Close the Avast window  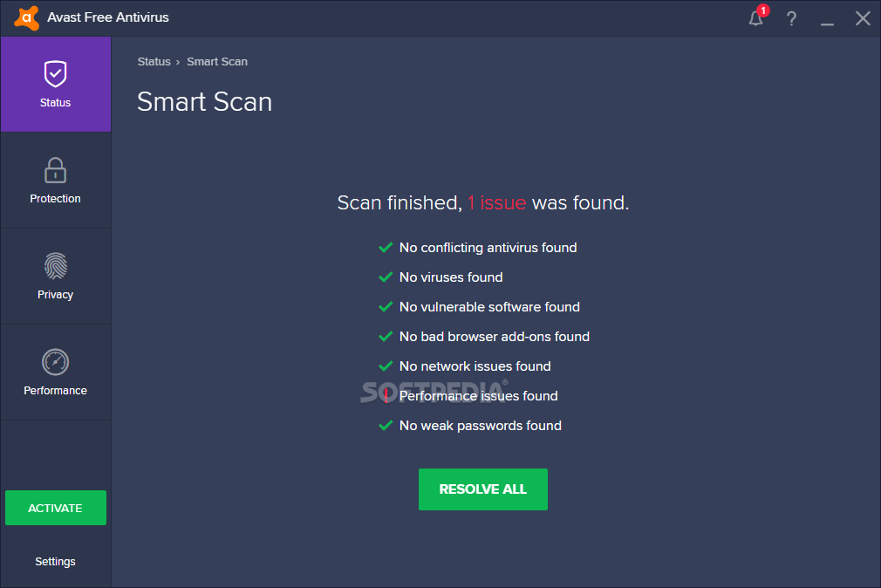pyautogui.click(x=863, y=18)
